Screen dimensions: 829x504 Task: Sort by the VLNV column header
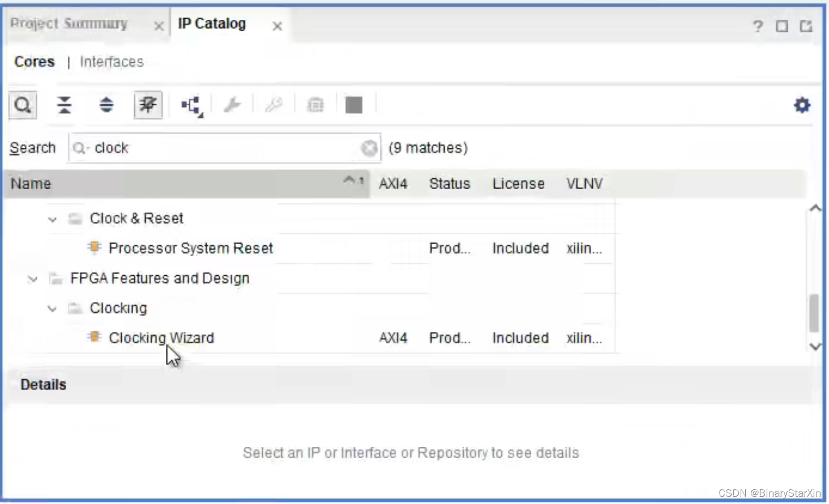pos(584,184)
